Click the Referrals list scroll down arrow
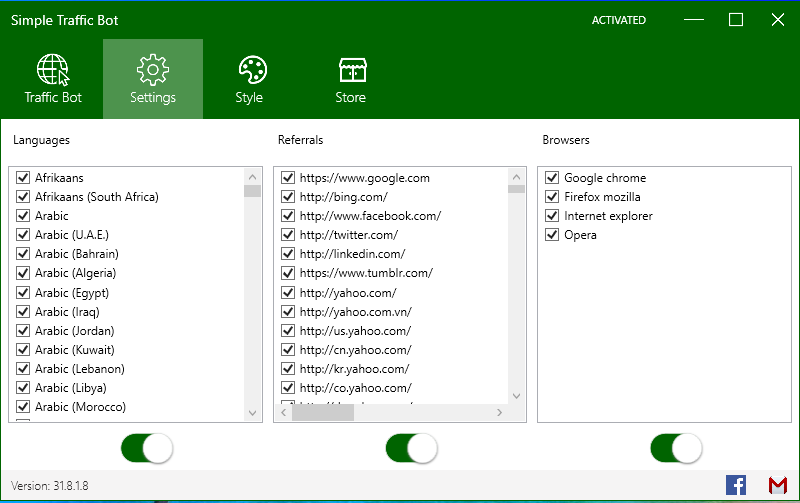 [x=516, y=396]
